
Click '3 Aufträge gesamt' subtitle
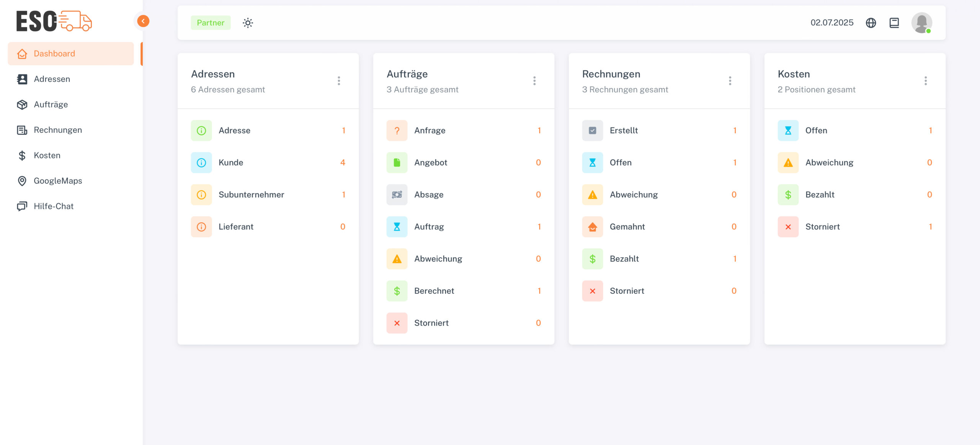coord(423,90)
